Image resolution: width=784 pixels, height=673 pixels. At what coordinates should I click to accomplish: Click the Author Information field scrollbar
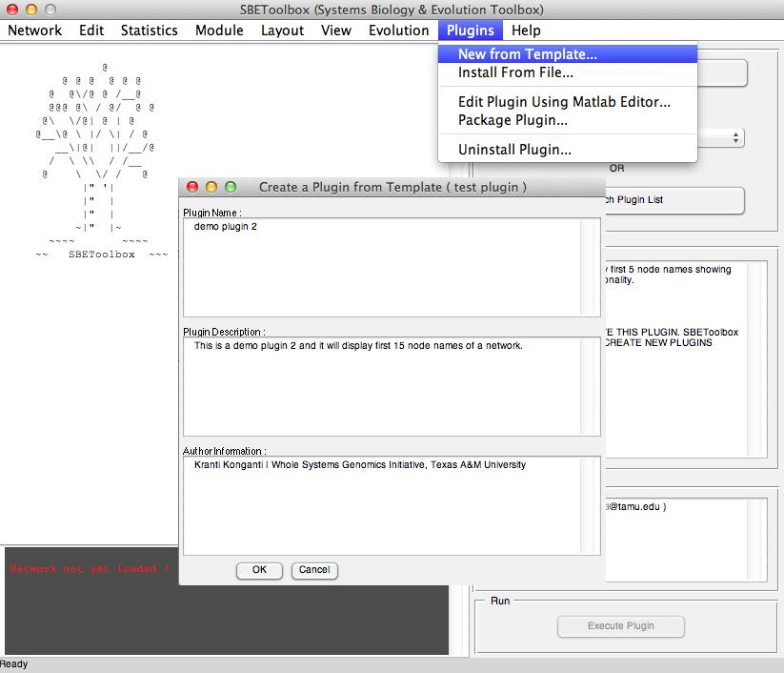coord(590,505)
